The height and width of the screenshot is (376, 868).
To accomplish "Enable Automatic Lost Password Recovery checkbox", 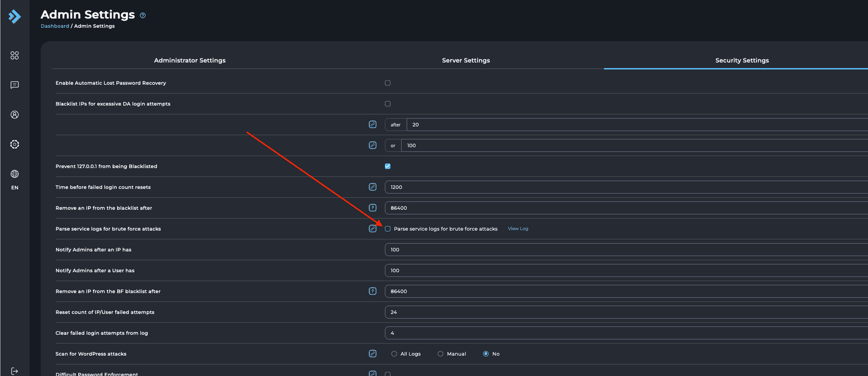I will pos(388,83).
